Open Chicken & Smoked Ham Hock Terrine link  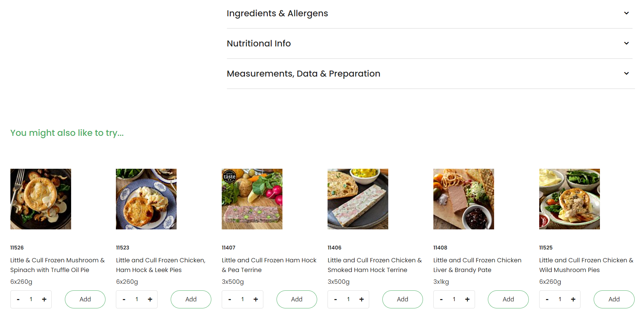pyautogui.click(x=374, y=265)
